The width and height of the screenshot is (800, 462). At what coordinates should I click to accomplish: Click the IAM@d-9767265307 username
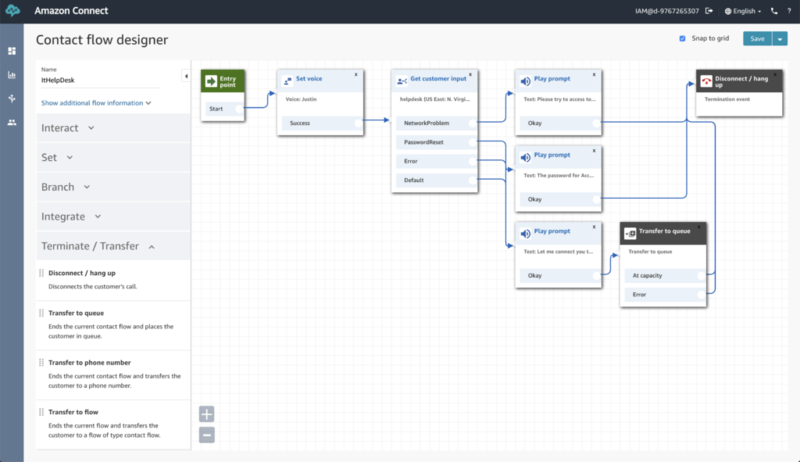[x=667, y=11]
